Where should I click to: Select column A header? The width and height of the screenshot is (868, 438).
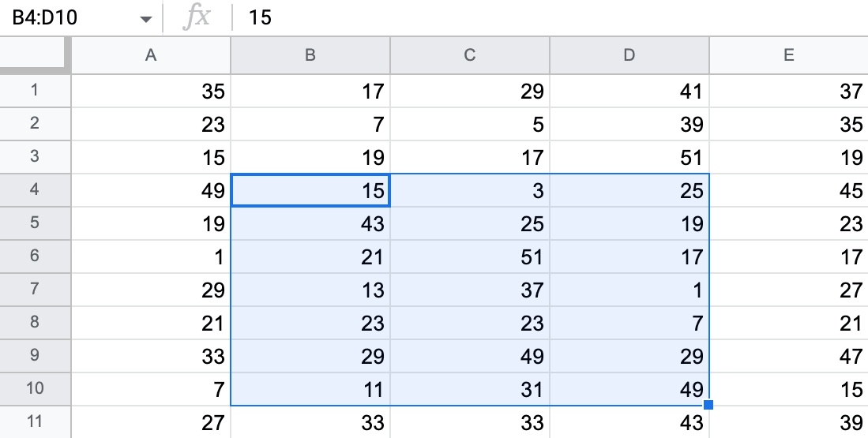tap(151, 55)
